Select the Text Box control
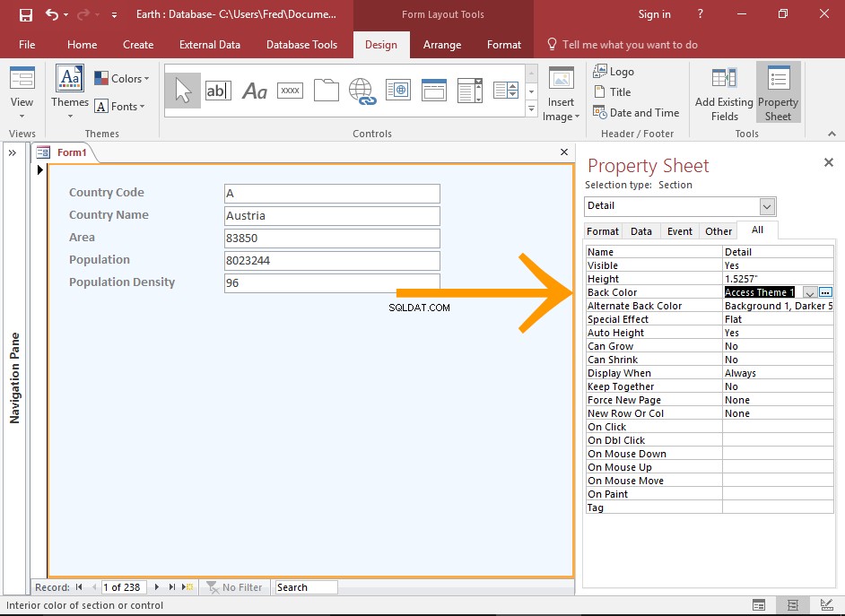 click(x=218, y=91)
